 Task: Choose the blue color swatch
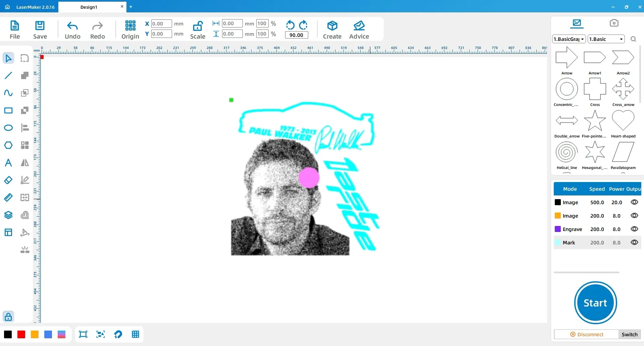pos(48,334)
